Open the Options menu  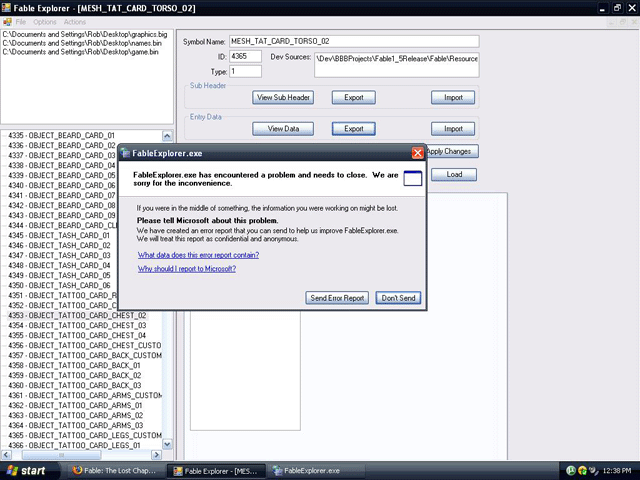(45, 22)
